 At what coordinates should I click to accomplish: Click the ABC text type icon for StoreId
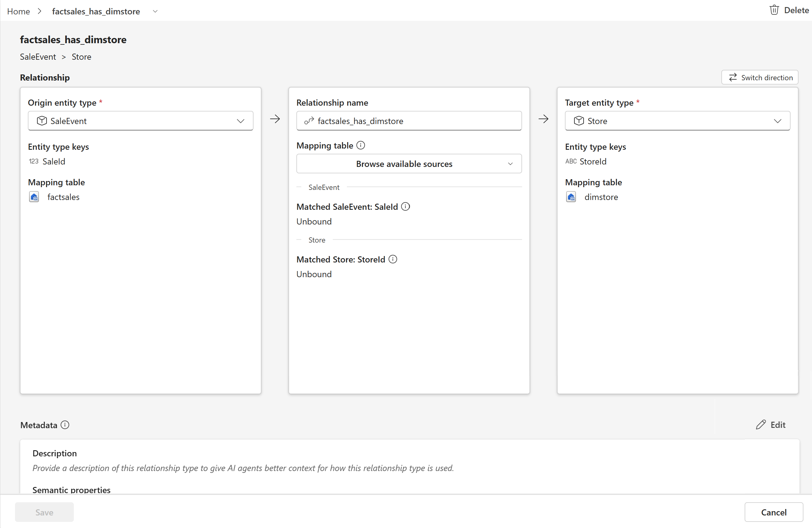tap(571, 161)
